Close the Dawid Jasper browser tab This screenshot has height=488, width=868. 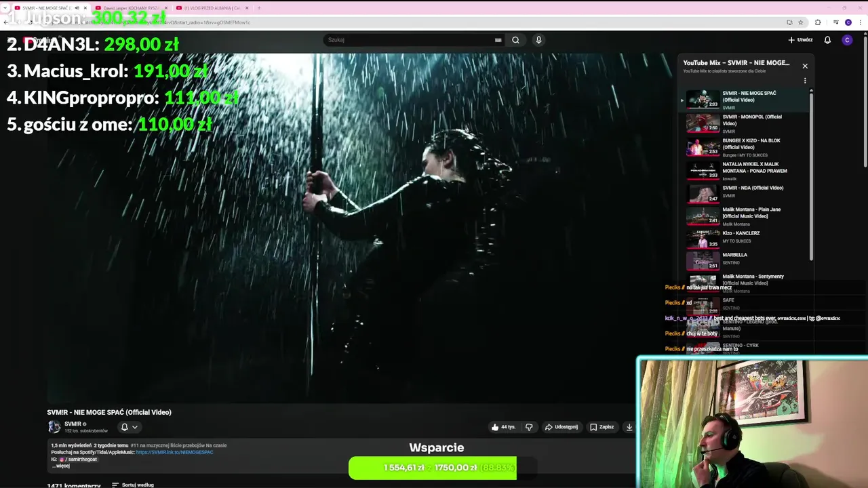tap(166, 8)
